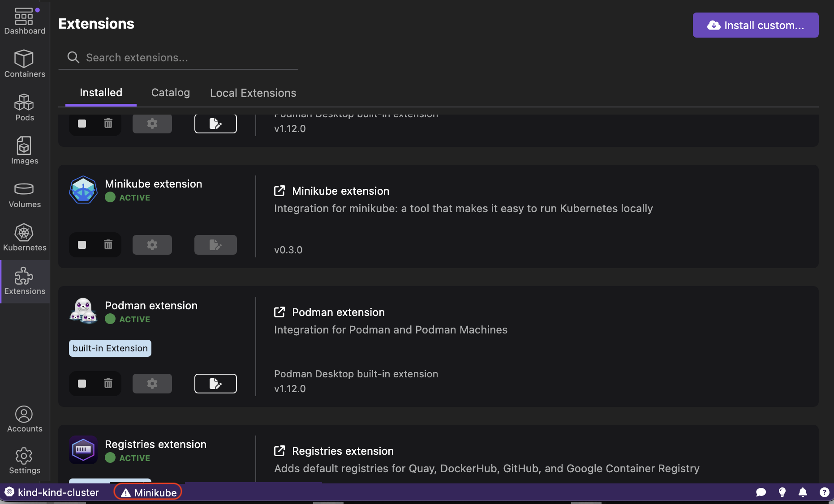Stop the Minikube extension
834x504 pixels.
pyautogui.click(x=82, y=245)
